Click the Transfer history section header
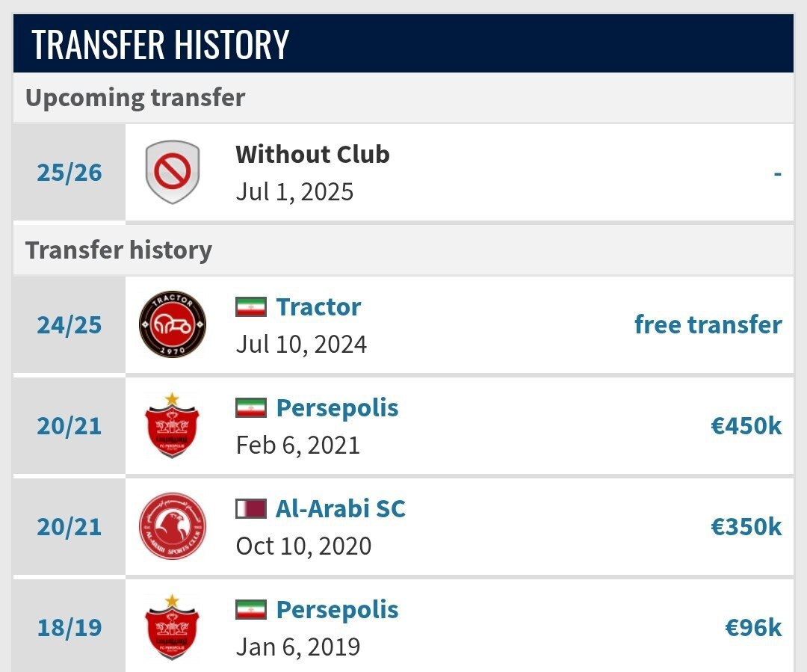 click(x=120, y=250)
